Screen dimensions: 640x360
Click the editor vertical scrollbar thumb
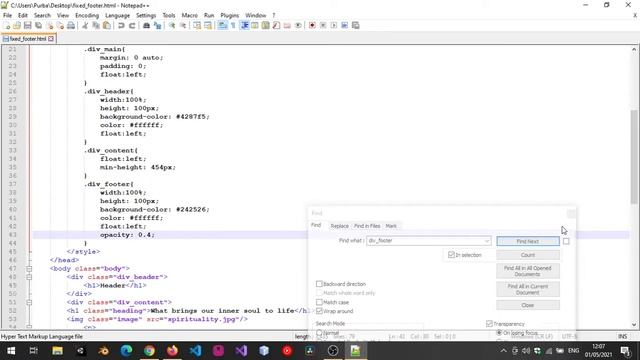(x=634, y=157)
